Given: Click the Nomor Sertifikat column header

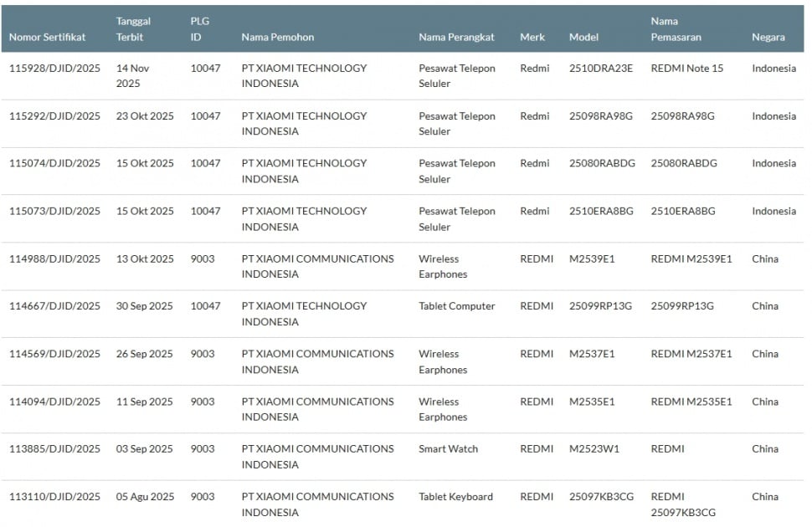Looking at the screenshot, I should pyautogui.click(x=47, y=37).
